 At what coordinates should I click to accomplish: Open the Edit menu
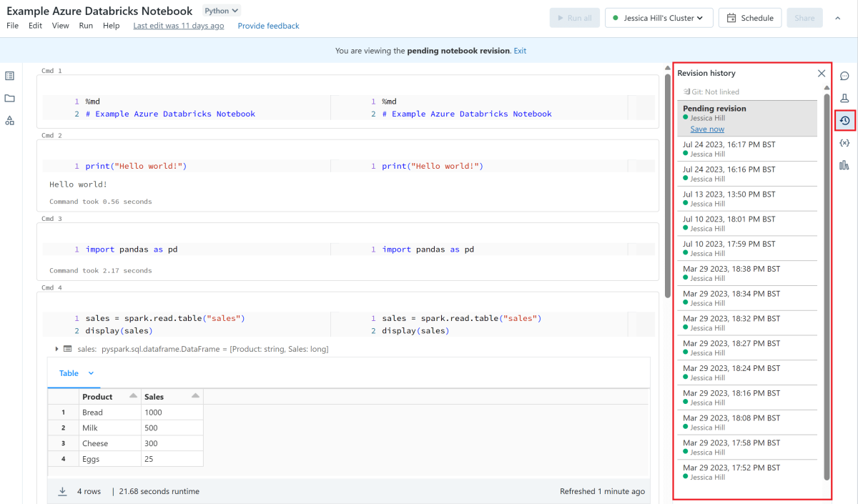click(35, 26)
